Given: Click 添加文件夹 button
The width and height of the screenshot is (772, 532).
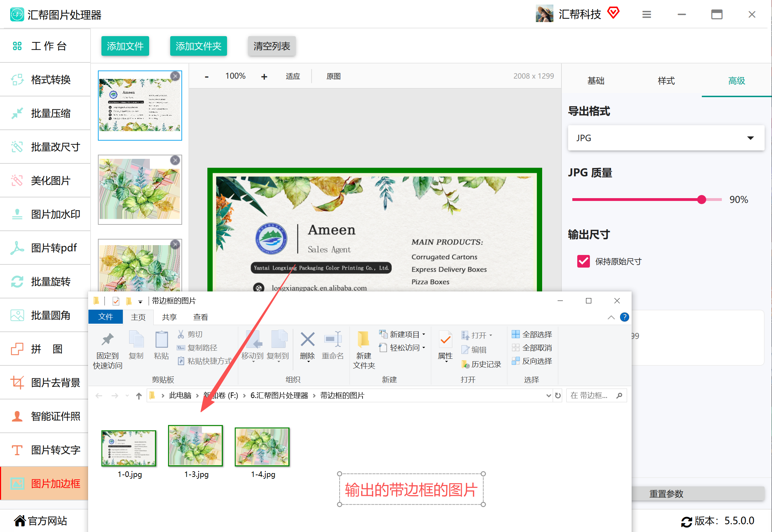Looking at the screenshot, I should (199, 46).
